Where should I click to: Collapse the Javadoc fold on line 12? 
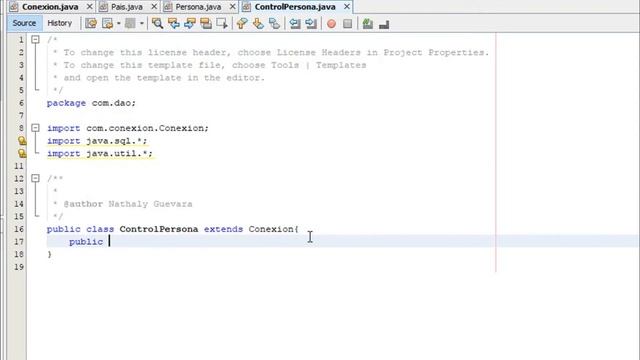36,178
